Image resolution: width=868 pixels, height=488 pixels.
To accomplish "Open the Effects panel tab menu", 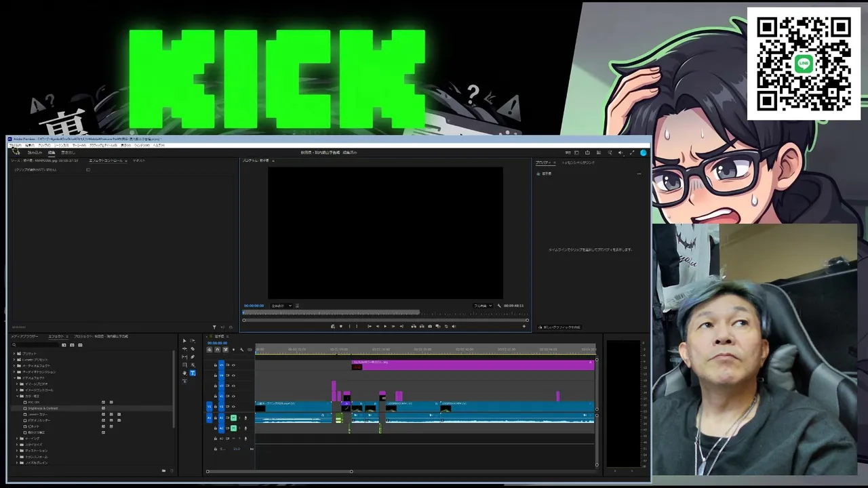I will point(68,336).
